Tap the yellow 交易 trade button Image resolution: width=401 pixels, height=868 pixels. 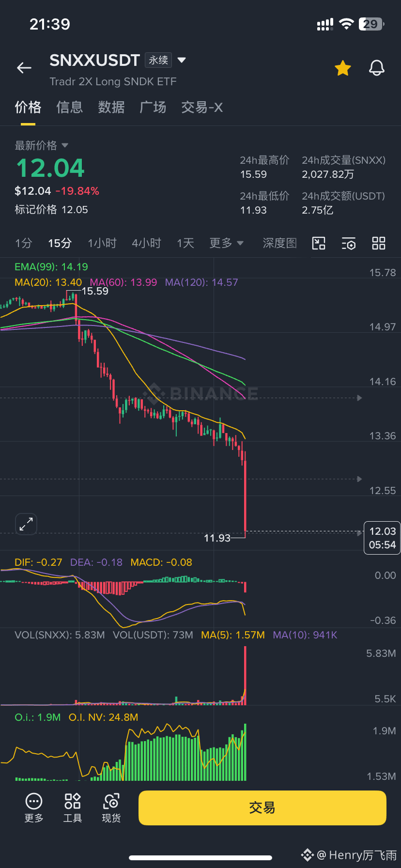[262, 808]
